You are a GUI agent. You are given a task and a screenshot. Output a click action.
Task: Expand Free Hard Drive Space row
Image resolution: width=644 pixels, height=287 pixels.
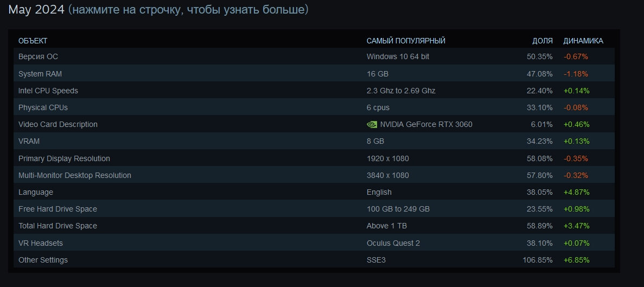tap(314, 208)
